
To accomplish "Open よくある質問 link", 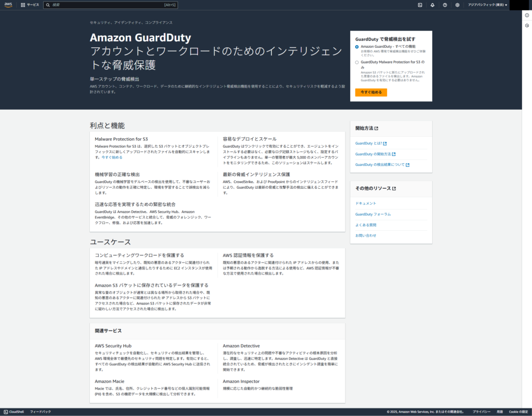I will click(x=366, y=225).
